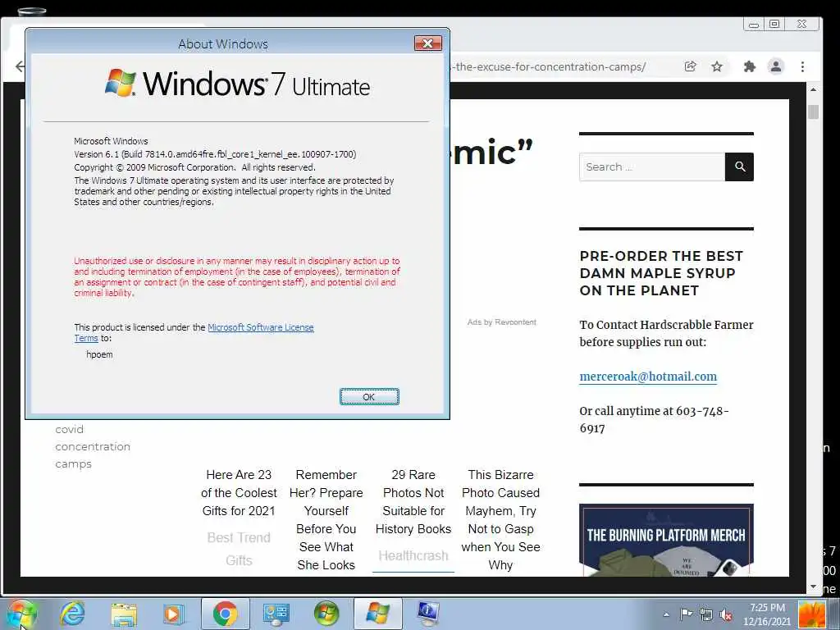Share this page icon in Chrome
Viewport: 840px width, 630px height.
(x=690, y=66)
